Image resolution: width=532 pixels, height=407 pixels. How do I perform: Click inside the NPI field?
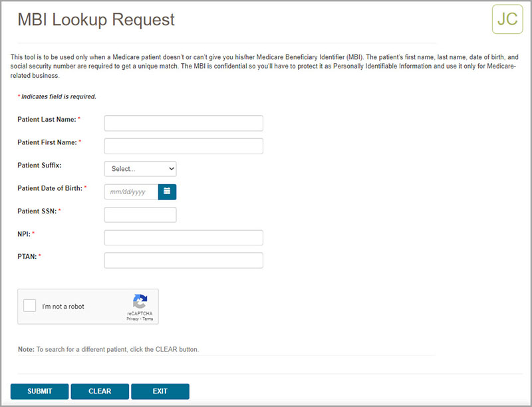[x=183, y=237]
